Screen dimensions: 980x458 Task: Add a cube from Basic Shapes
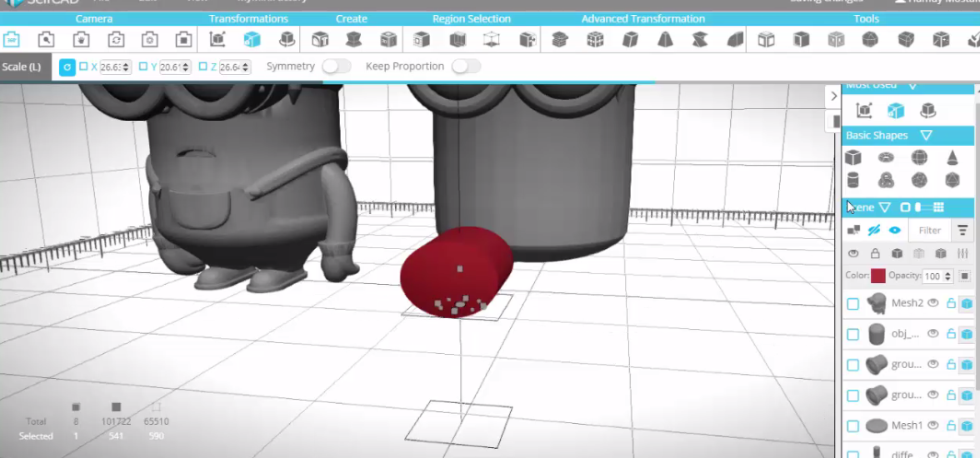click(x=852, y=157)
